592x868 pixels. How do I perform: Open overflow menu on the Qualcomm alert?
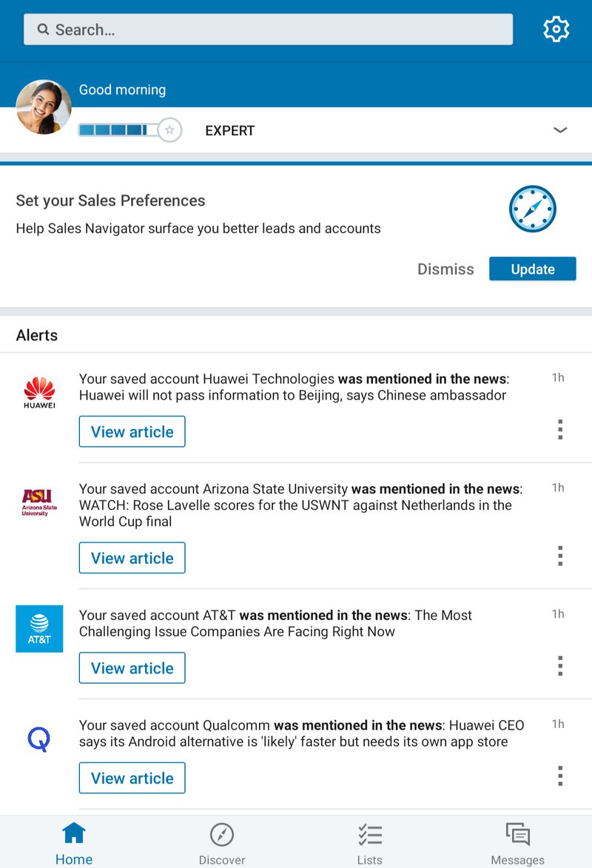560,776
